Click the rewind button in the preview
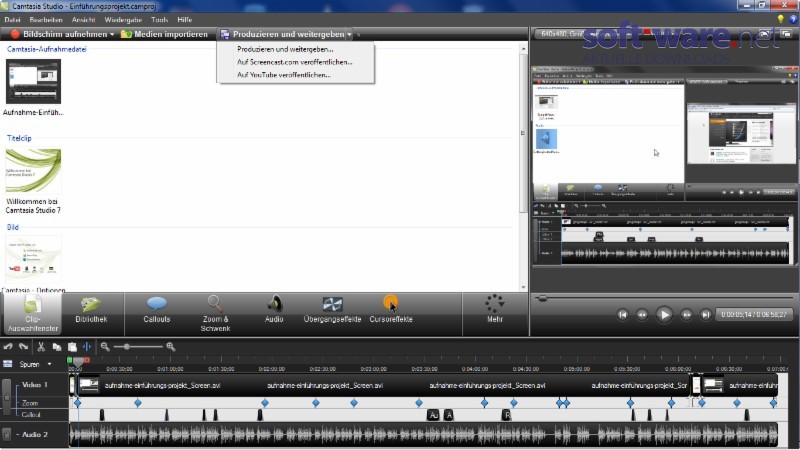 tap(642, 315)
